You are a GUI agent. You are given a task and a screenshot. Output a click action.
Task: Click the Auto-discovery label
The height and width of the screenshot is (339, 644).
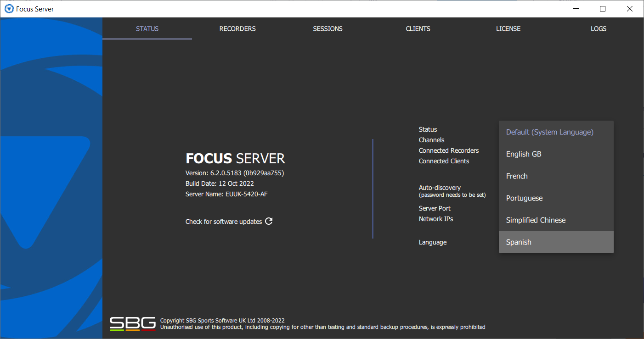point(440,188)
